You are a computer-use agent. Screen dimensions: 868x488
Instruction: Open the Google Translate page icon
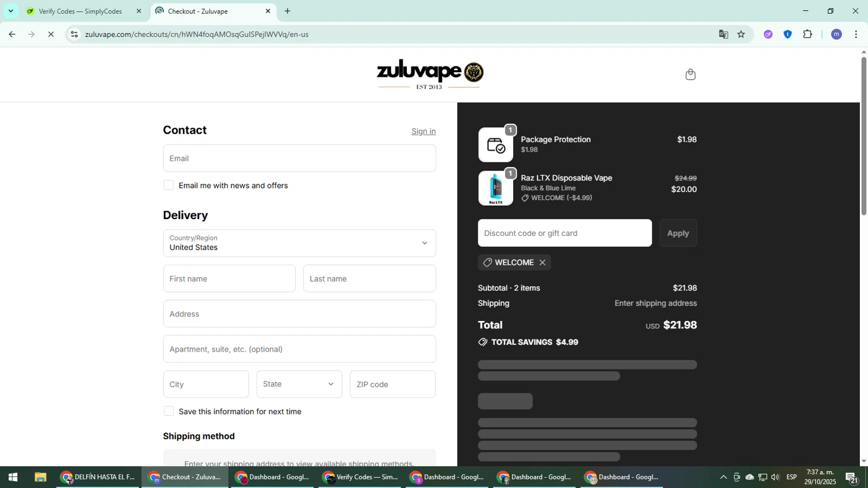click(723, 34)
